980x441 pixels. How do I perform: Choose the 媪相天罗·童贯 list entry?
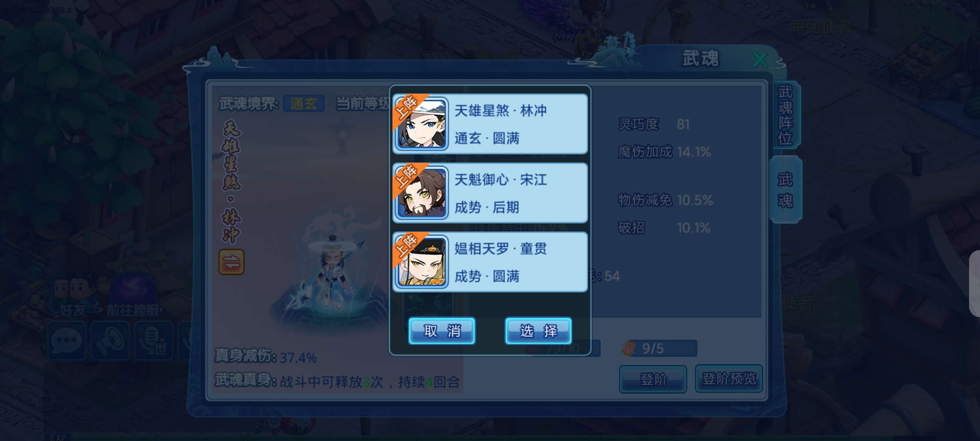490,262
